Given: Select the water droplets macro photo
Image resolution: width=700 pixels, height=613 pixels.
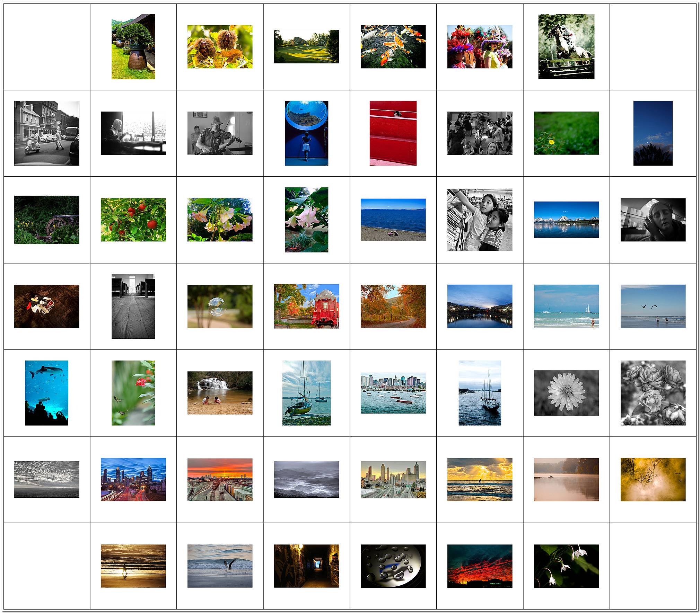Looking at the screenshot, I should 393,566.
